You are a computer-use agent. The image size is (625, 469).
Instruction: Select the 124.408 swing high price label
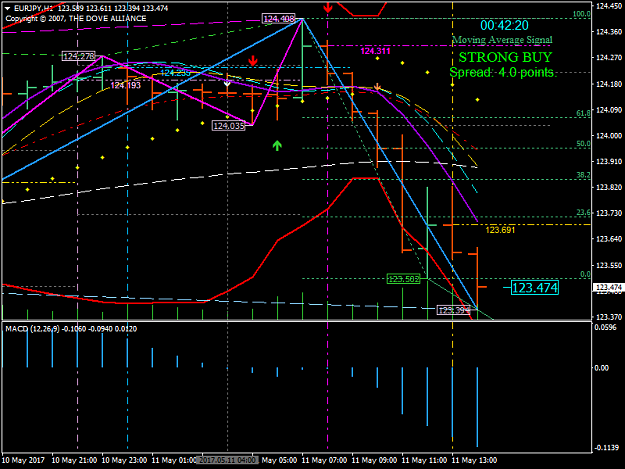279,19
